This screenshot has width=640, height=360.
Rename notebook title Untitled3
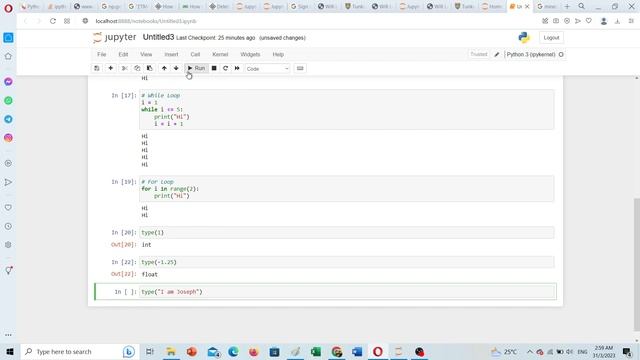[x=158, y=37]
